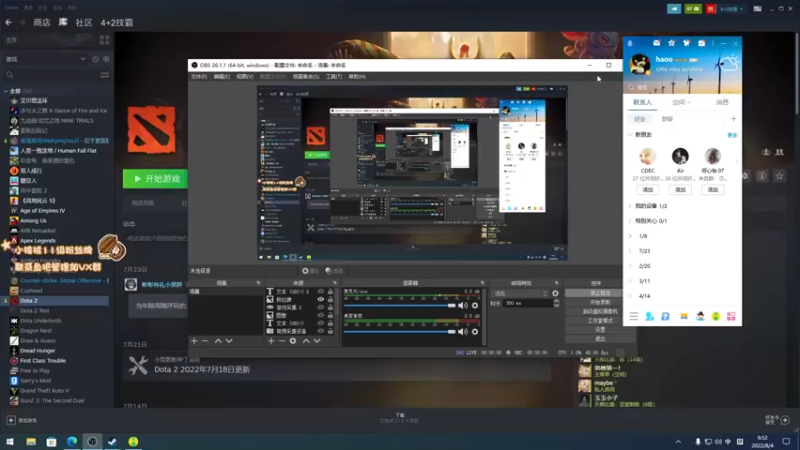Remove the selected OBS scene
The width and height of the screenshot is (800, 450).
[x=205, y=341]
